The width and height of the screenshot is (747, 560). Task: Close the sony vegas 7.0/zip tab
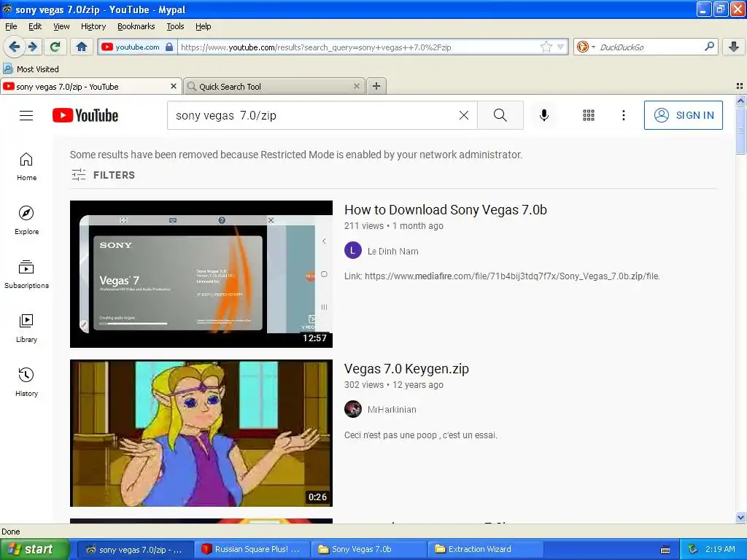pyautogui.click(x=174, y=86)
